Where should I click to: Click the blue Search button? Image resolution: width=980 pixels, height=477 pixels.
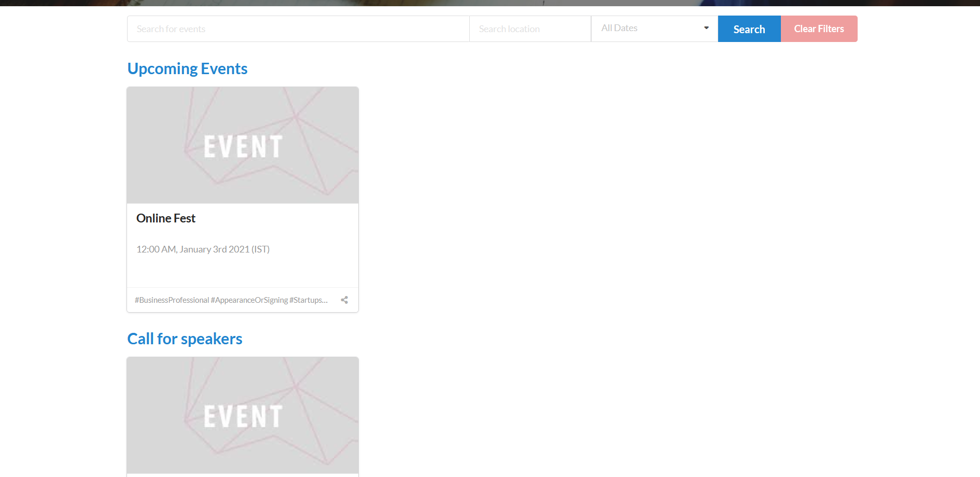[x=749, y=29]
